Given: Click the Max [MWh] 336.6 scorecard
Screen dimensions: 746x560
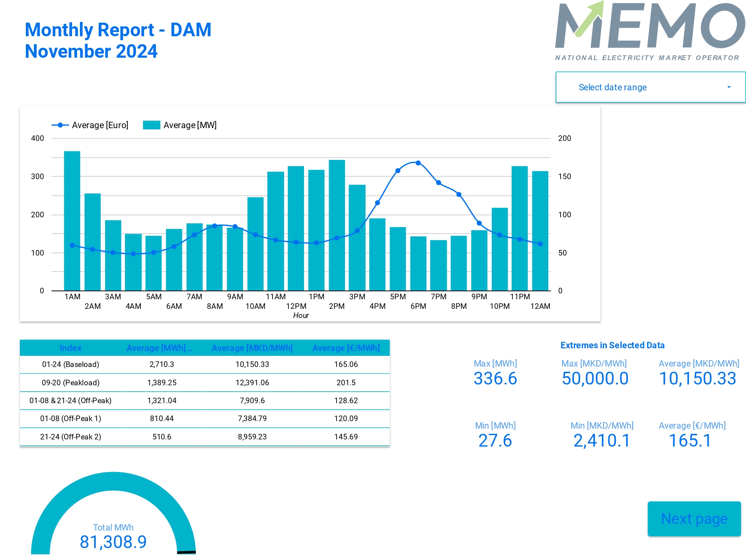Looking at the screenshot, I should point(495,378).
